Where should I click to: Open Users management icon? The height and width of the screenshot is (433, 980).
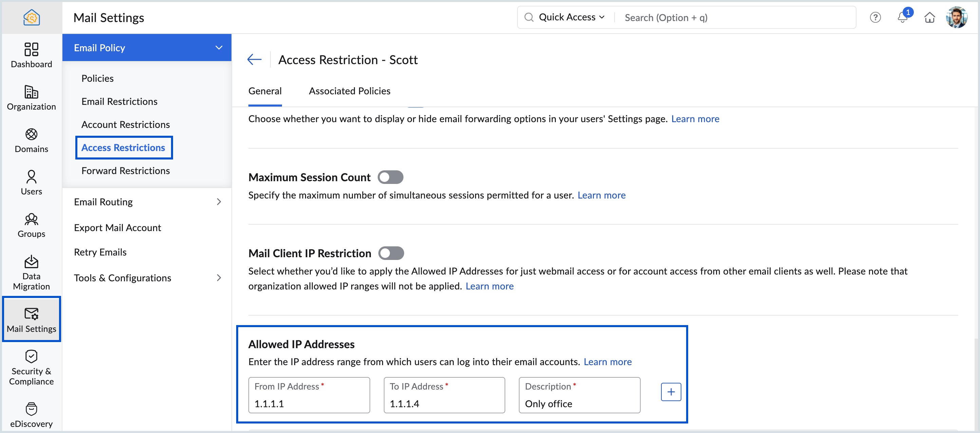(x=31, y=183)
